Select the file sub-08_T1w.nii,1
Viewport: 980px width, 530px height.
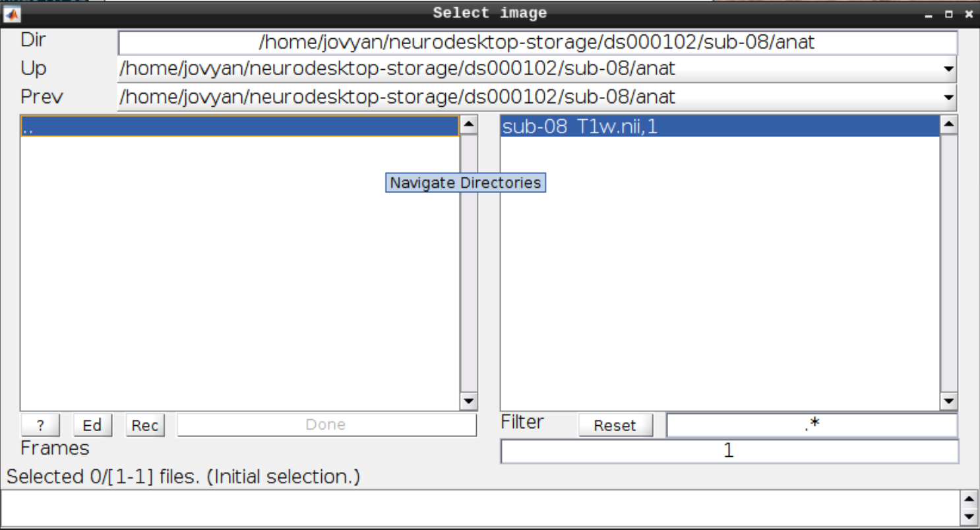(x=720, y=126)
